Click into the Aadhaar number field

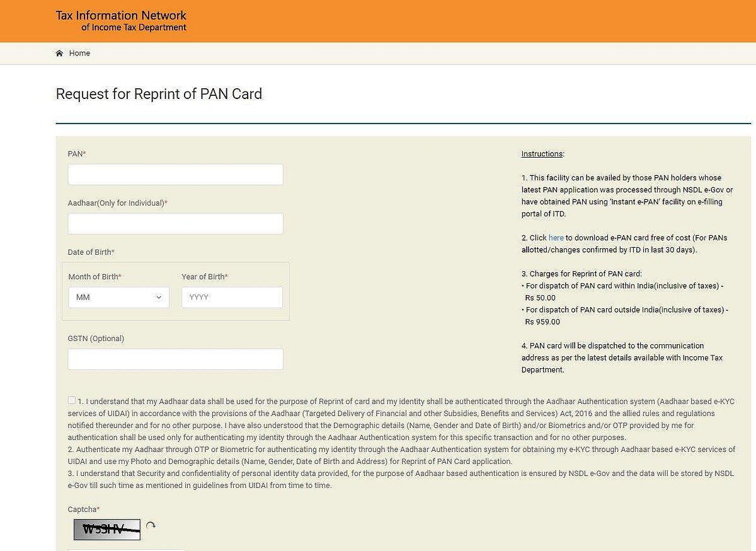pos(175,224)
